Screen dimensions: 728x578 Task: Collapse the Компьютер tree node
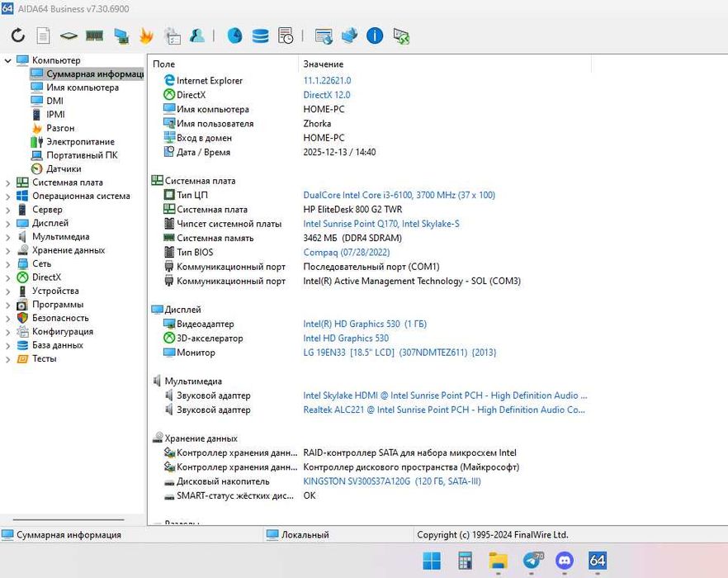coord(8,60)
